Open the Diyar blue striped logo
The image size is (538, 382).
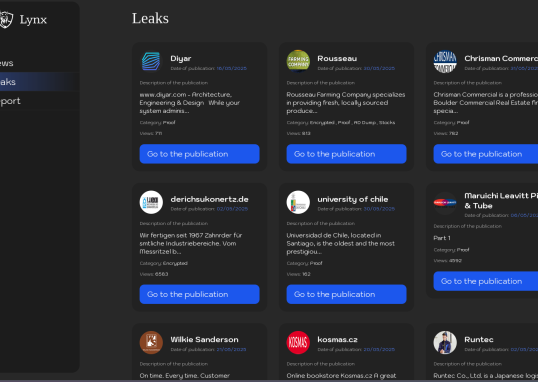[x=151, y=61]
